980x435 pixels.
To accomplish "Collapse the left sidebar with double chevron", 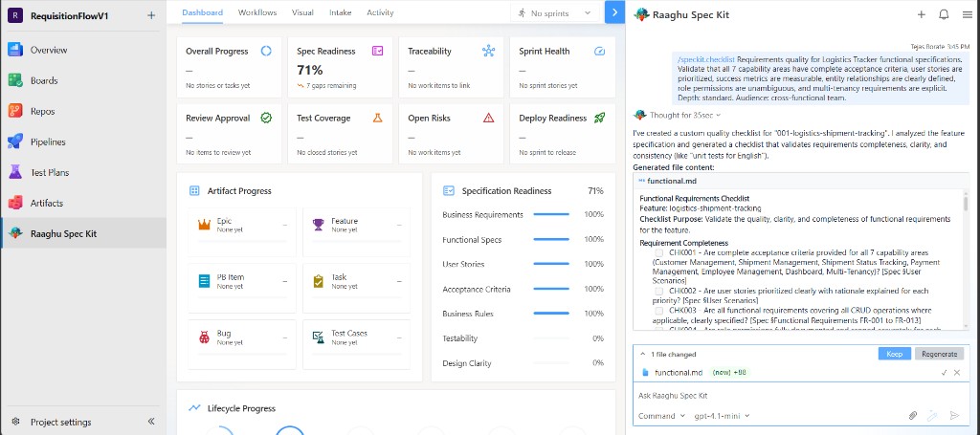I will click(x=150, y=422).
